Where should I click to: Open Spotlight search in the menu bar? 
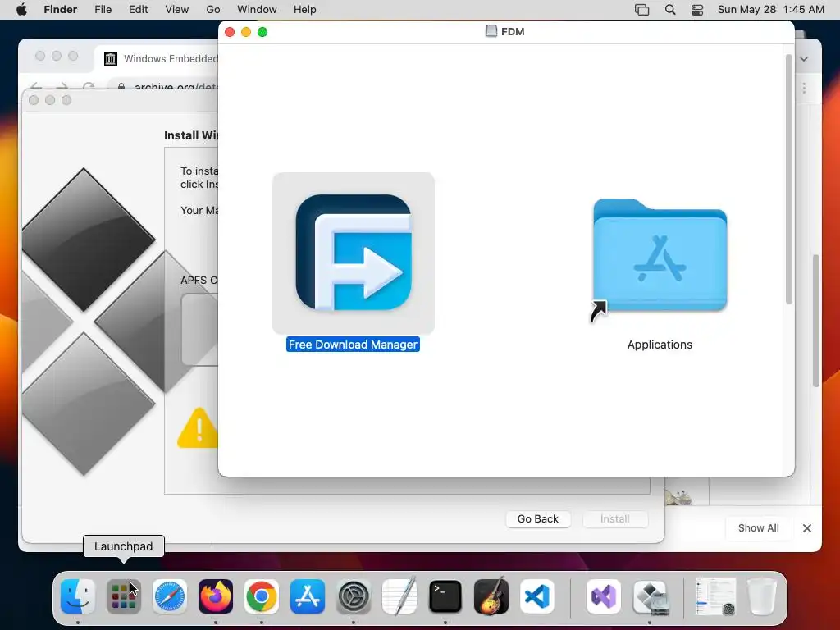pos(670,10)
